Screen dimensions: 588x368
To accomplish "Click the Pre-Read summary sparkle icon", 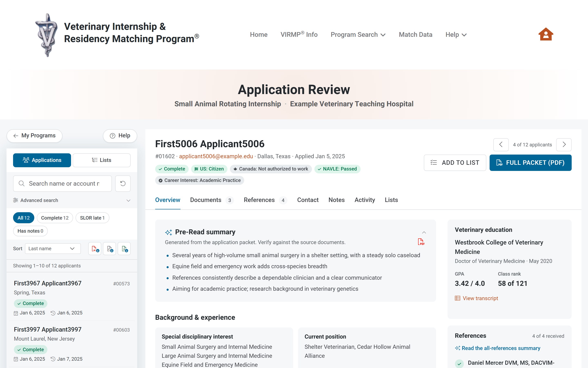I will (168, 232).
